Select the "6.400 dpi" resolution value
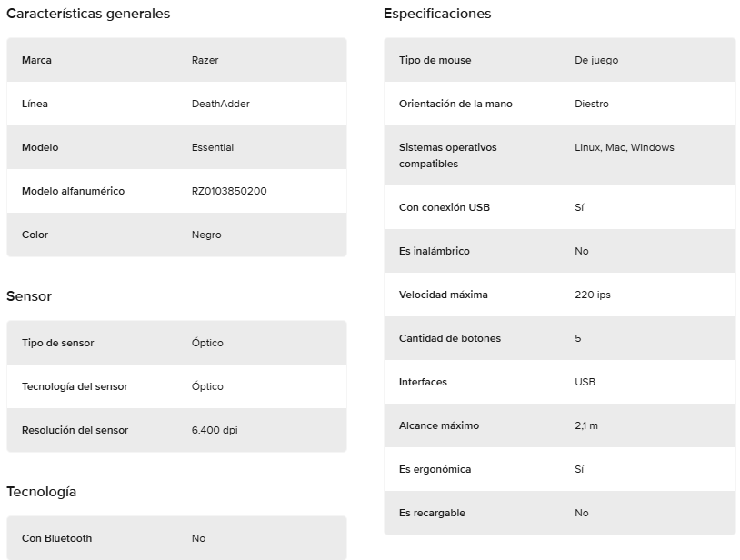 215,430
